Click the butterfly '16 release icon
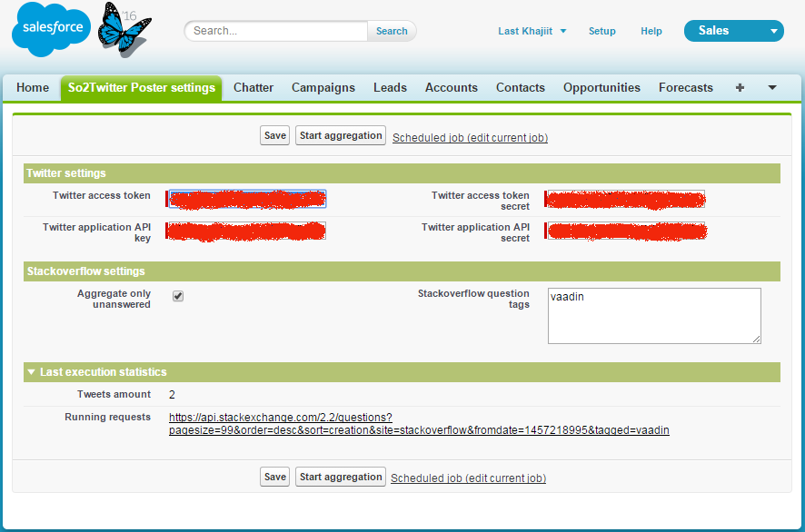Screen dimensions: 805x532 coord(124,30)
